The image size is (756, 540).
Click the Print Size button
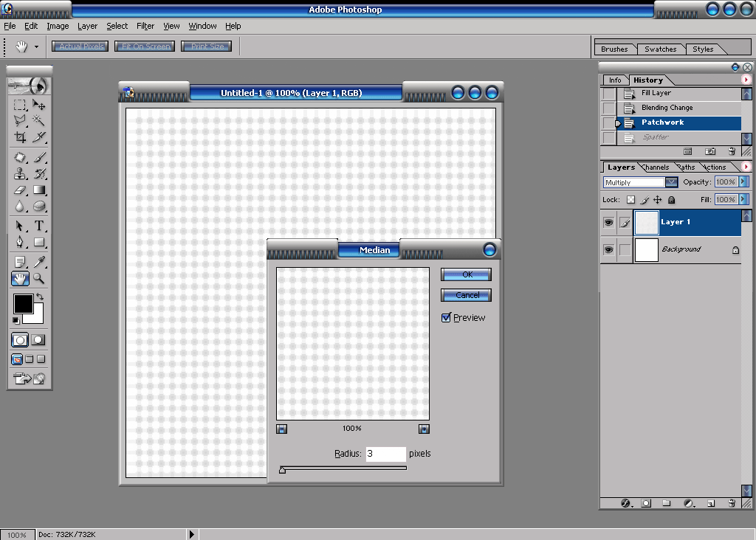click(207, 46)
